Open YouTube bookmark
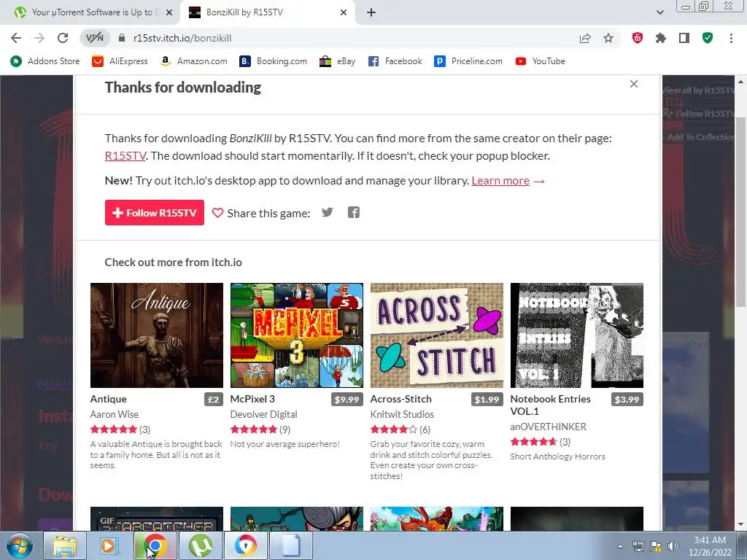Viewport: 747px width, 560px height. [541, 61]
